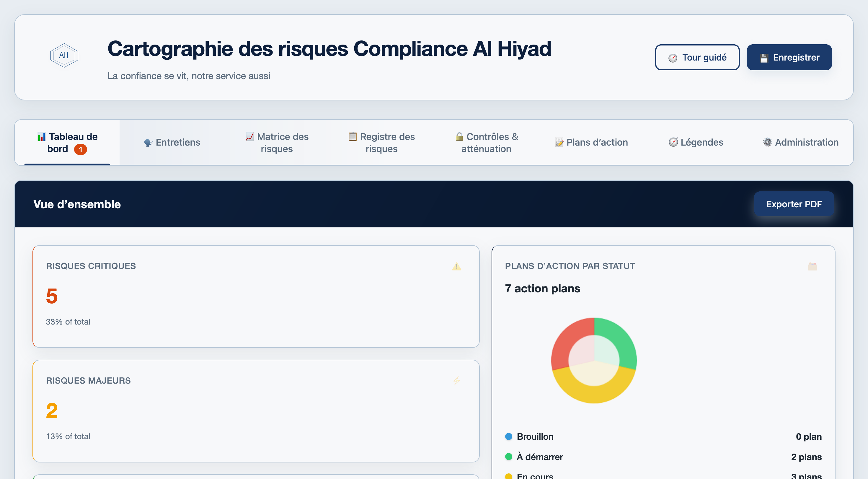Open the Matrice des risques tab

tap(277, 143)
